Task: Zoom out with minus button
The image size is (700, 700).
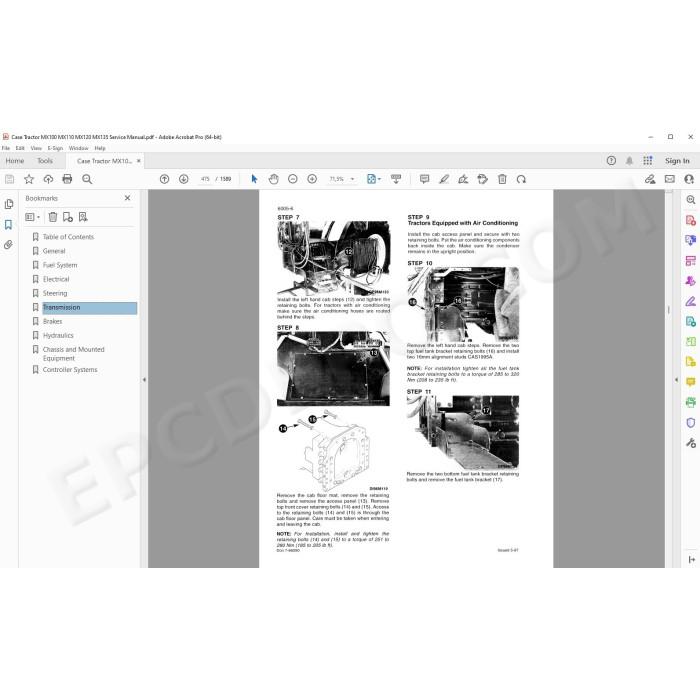Action: [293, 179]
